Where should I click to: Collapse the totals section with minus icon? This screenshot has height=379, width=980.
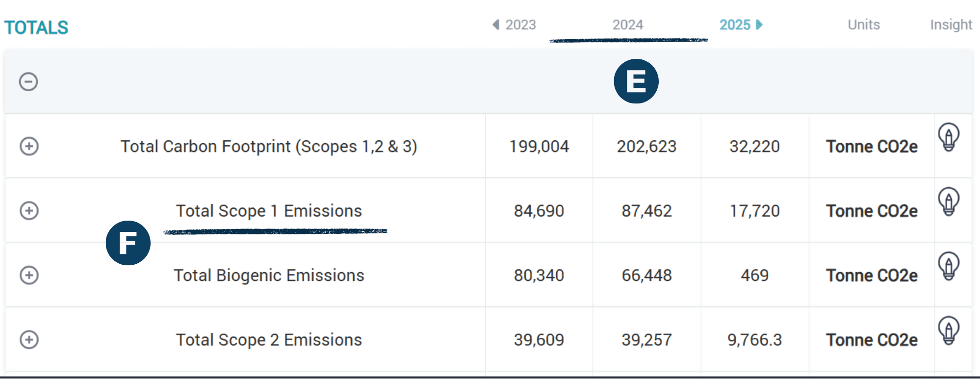(28, 81)
